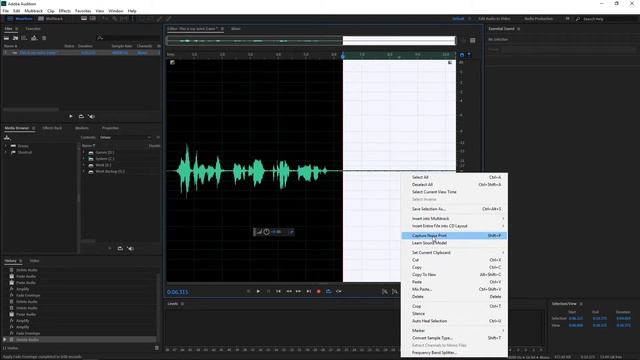Choose Learn Sound Model from context menu
Image resolution: width=640 pixels, height=360 pixels.
[x=454, y=243]
